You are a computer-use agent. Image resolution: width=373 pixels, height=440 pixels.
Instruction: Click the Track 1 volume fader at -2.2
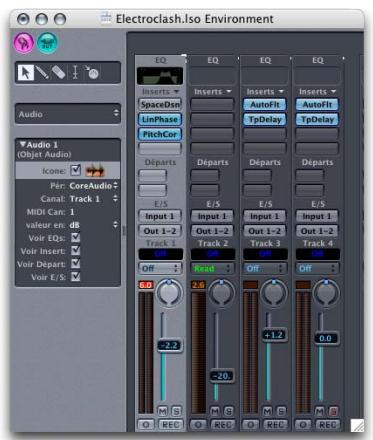tap(169, 345)
